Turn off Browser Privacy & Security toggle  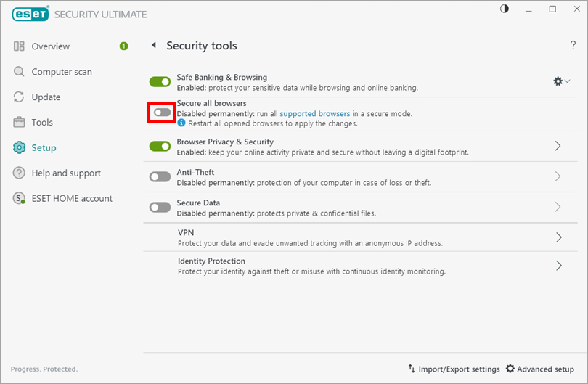pos(160,147)
